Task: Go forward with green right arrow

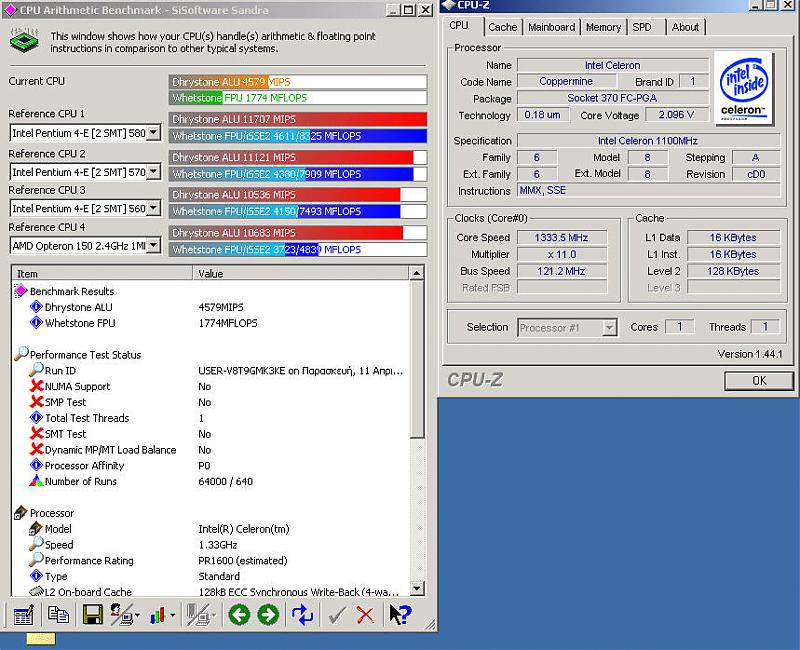Action: coord(268,615)
